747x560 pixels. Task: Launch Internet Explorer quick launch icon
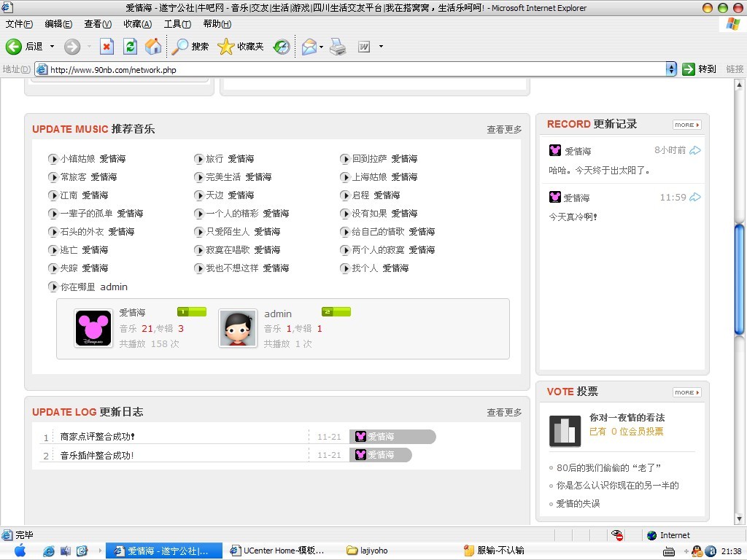pyautogui.click(x=48, y=551)
